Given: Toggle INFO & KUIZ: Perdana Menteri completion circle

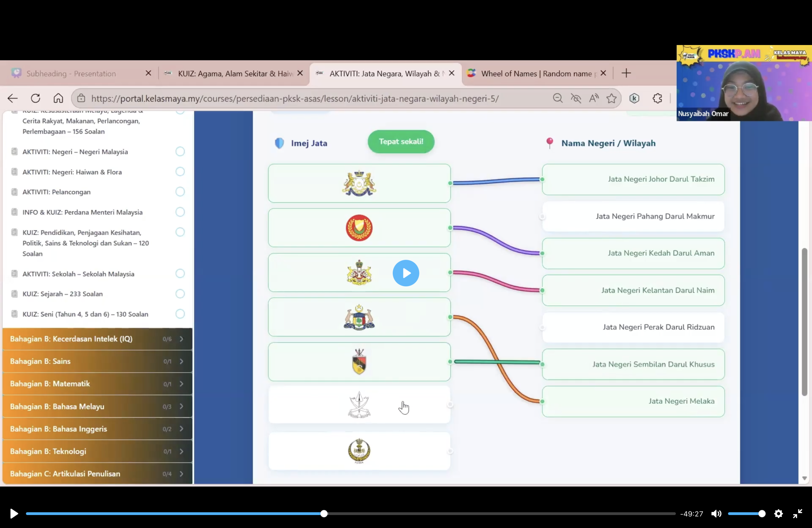Looking at the screenshot, I should click(x=180, y=212).
